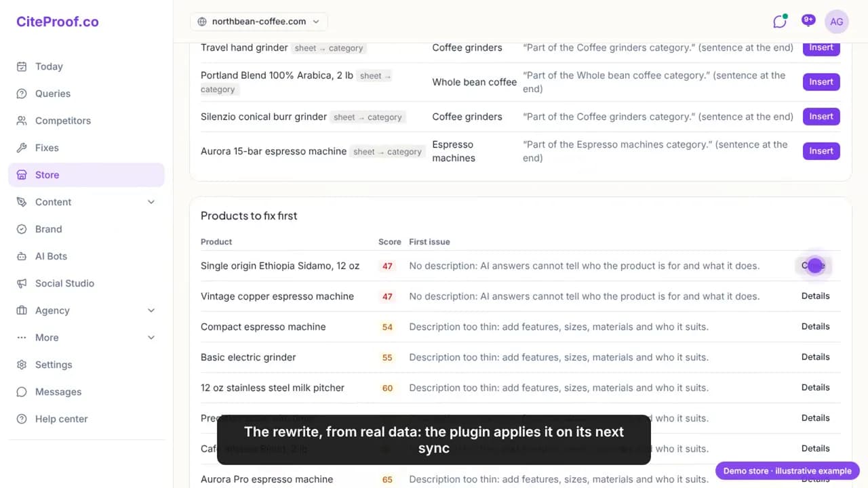Expand the Agency section chevron
The image size is (868, 488).
151,310
